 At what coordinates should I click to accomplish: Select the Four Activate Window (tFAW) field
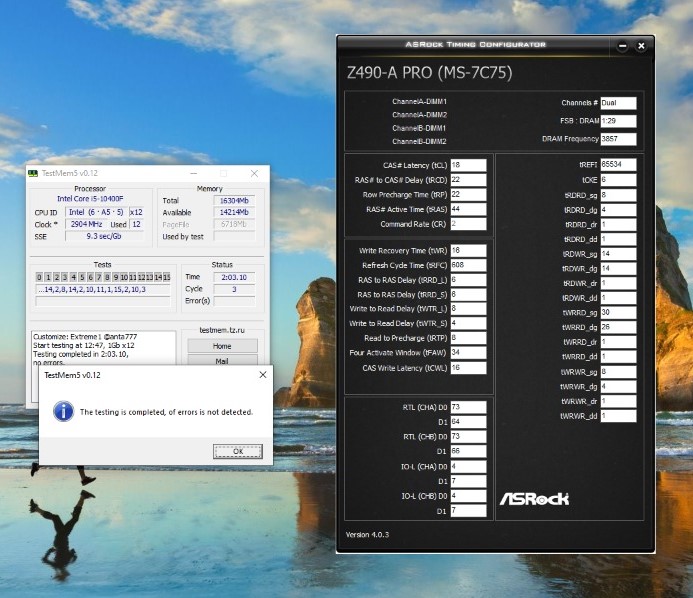(x=468, y=353)
